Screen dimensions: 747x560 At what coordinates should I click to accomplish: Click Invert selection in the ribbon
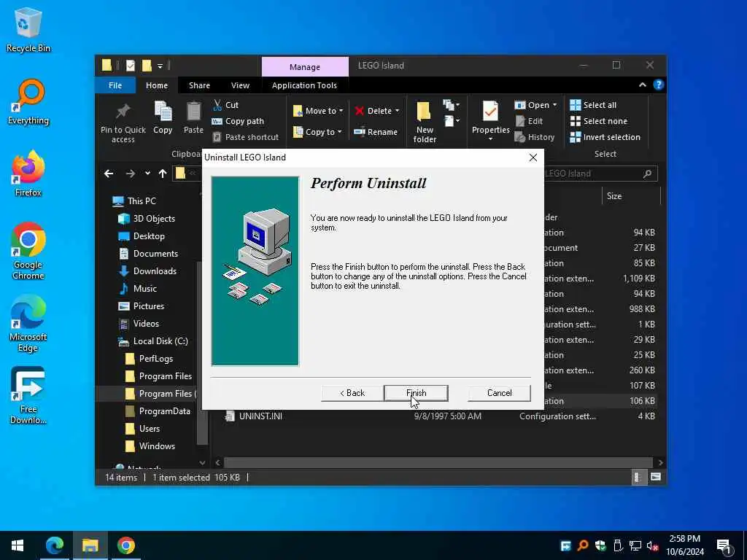(605, 137)
